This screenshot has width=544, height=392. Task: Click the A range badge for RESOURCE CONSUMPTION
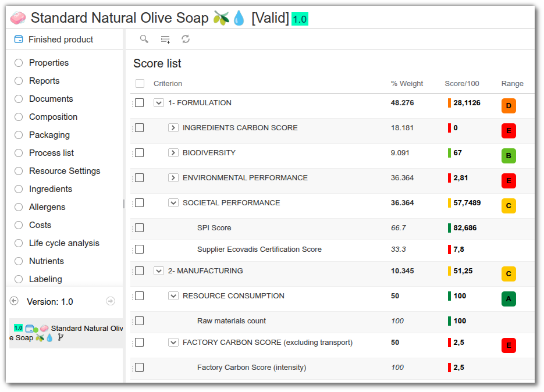pyautogui.click(x=509, y=299)
